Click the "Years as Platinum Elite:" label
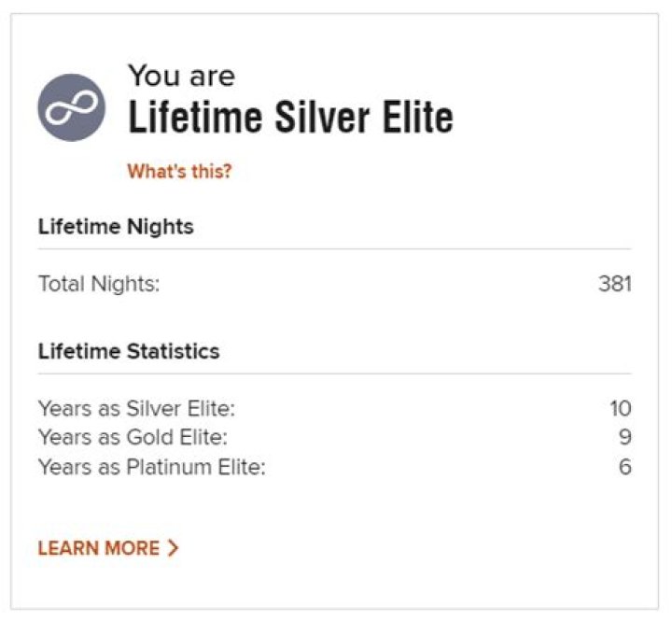Screen dimensions: 672x620 tap(151, 467)
